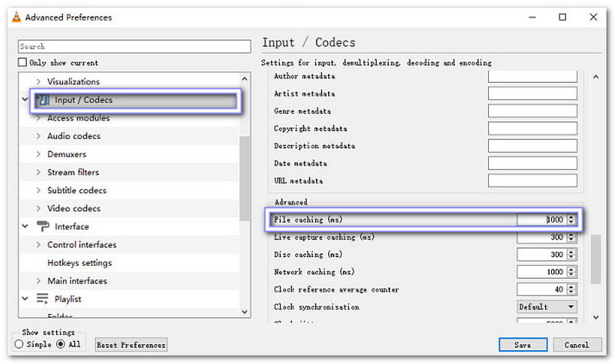
Task: Decrease Disc caching spinner value
Action: (x=570, y=257)
